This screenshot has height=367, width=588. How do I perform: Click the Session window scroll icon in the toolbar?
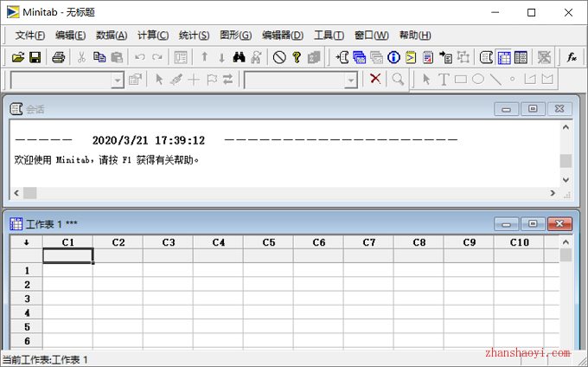coord(486,57)
